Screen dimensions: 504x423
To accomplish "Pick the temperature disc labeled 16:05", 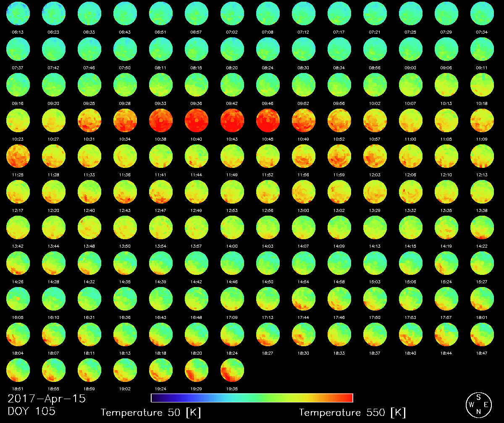I will [x=18, y=299].
